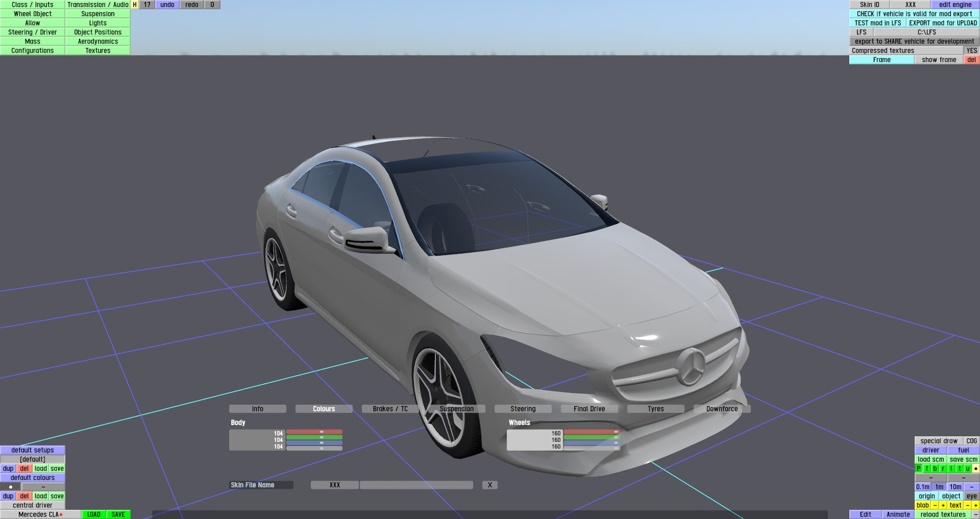Select the t view button
Image resolution: width=980 pixels, height=519 pixels.
960,468
